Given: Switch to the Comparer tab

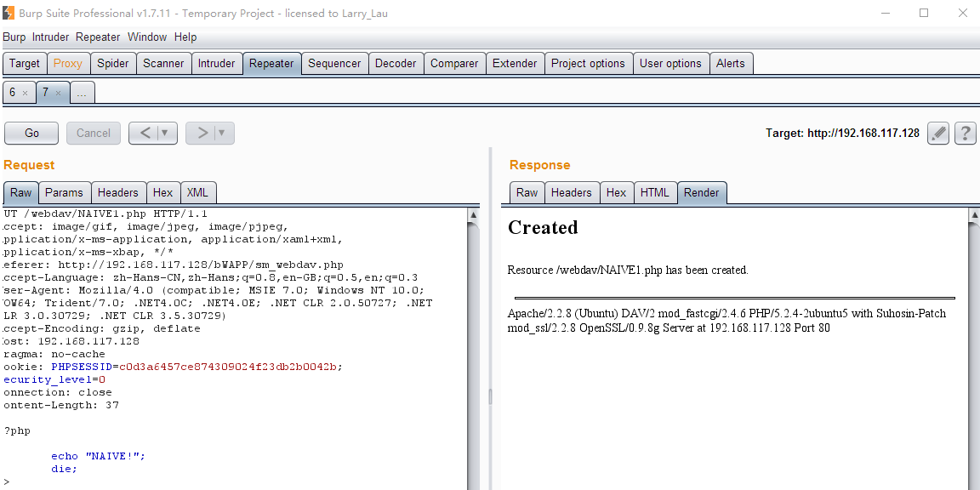Looking at the screenshot, I should click(x=454, y=64).
